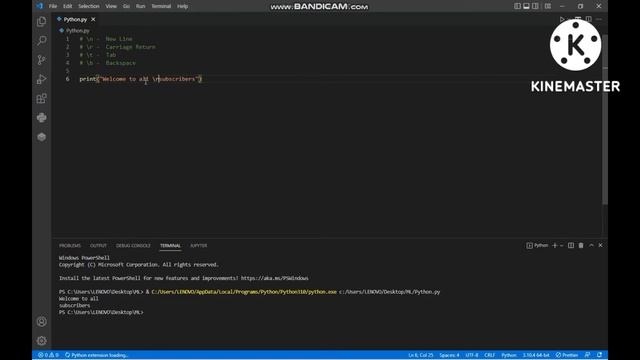Open the https://aka.ms/PSWindows link in terminal
This screenshot has width=640, height=360.
coord(274,278)
